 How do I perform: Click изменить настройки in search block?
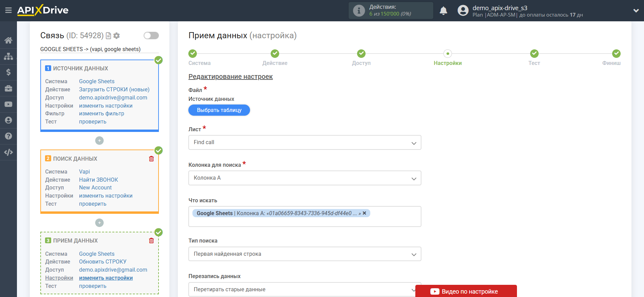(x=106, y=196)
